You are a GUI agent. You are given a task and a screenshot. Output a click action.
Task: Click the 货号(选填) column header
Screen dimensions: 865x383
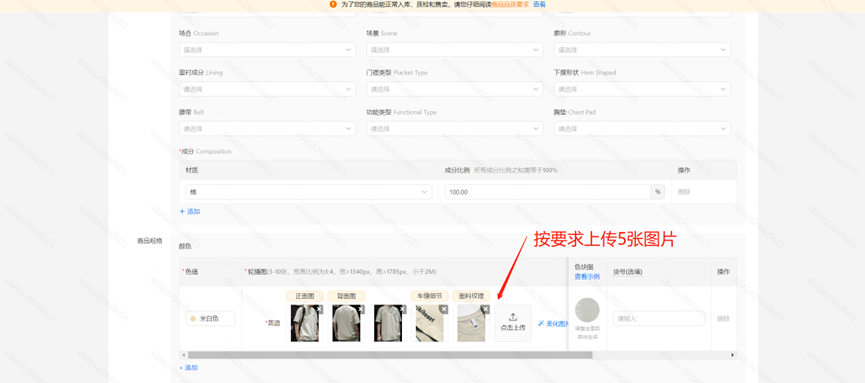tap(628, 272)
